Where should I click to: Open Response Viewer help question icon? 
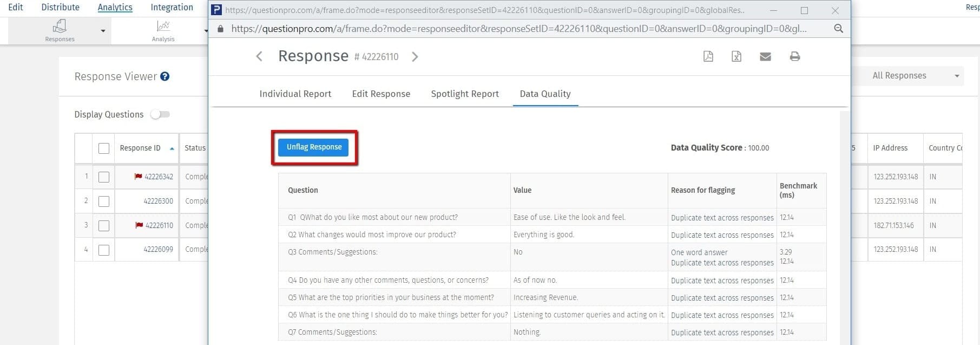165,76
